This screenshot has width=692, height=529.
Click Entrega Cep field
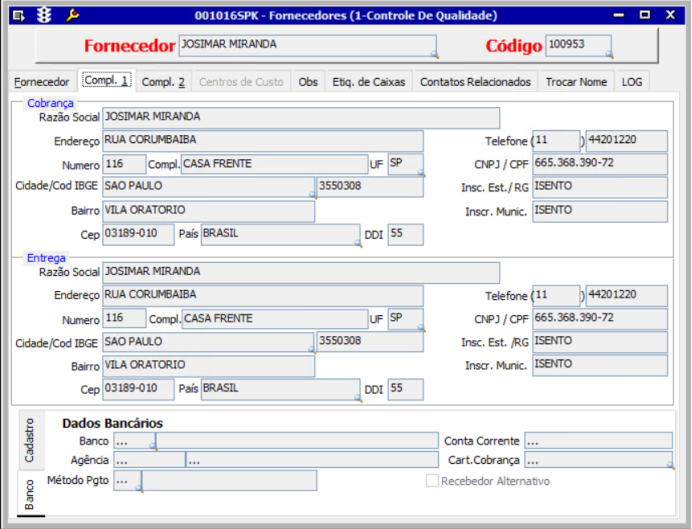click(x=138, y=389)
